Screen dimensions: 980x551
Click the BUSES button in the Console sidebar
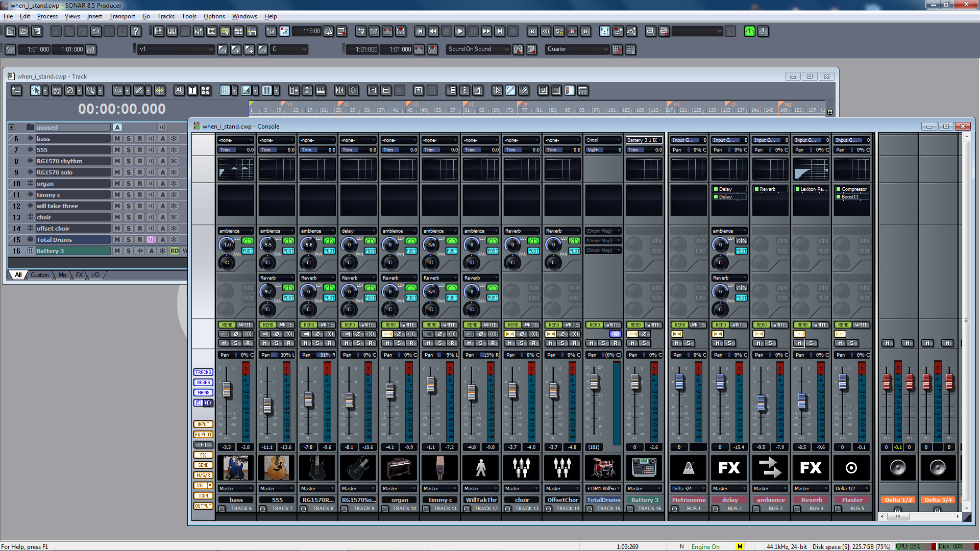(x=203, y=383)
